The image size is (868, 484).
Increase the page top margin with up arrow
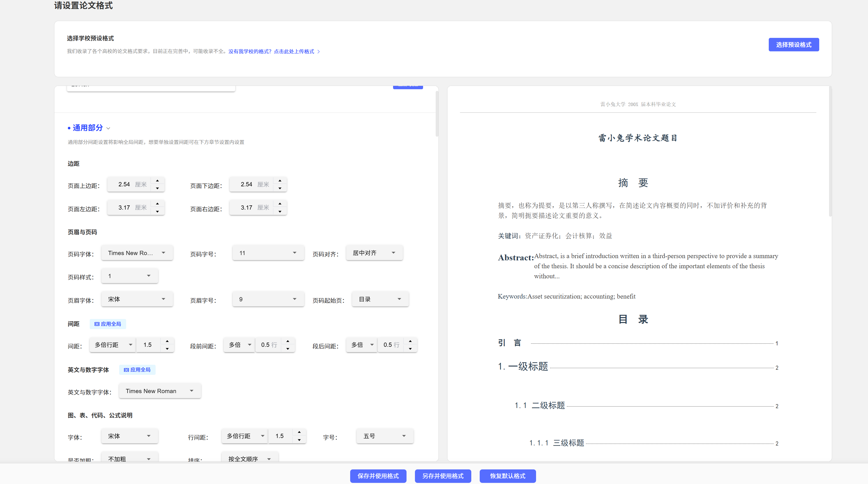[157, 180]
